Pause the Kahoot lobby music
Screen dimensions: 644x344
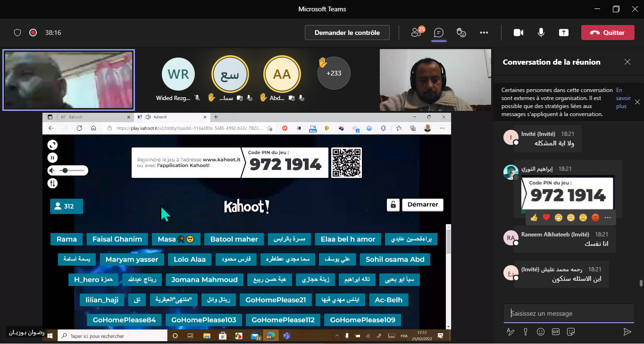[x=52, y=158]
